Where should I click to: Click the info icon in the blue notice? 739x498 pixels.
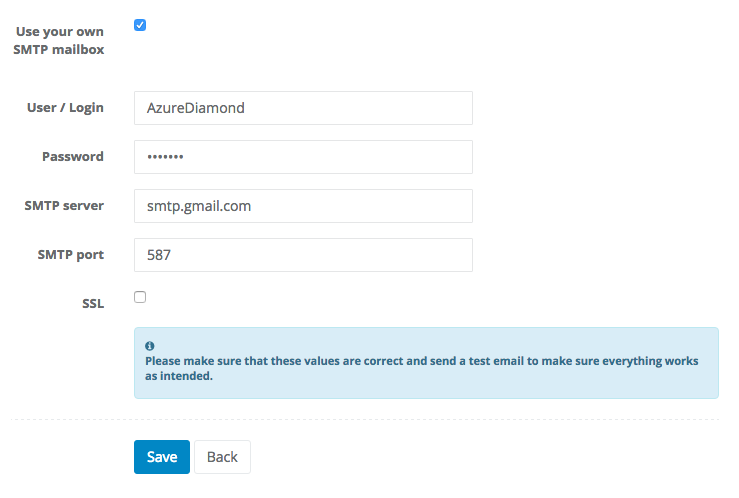[149, 345]
